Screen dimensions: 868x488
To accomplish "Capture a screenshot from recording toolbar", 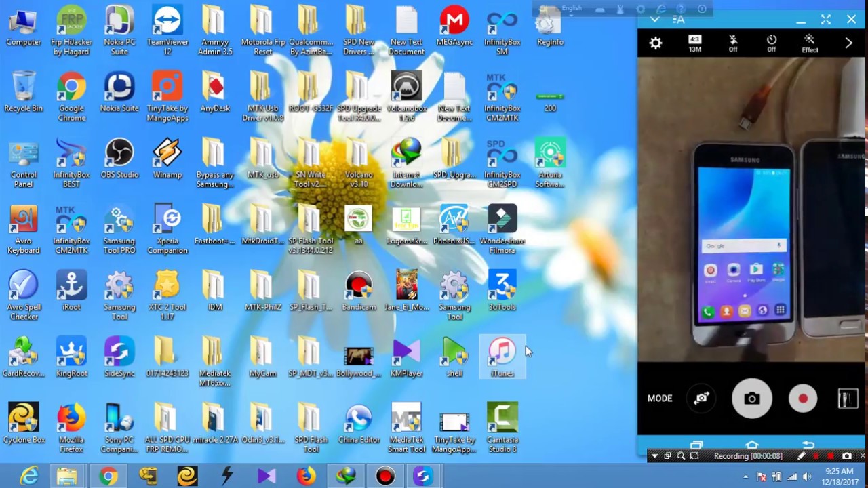I will [846, 456].
